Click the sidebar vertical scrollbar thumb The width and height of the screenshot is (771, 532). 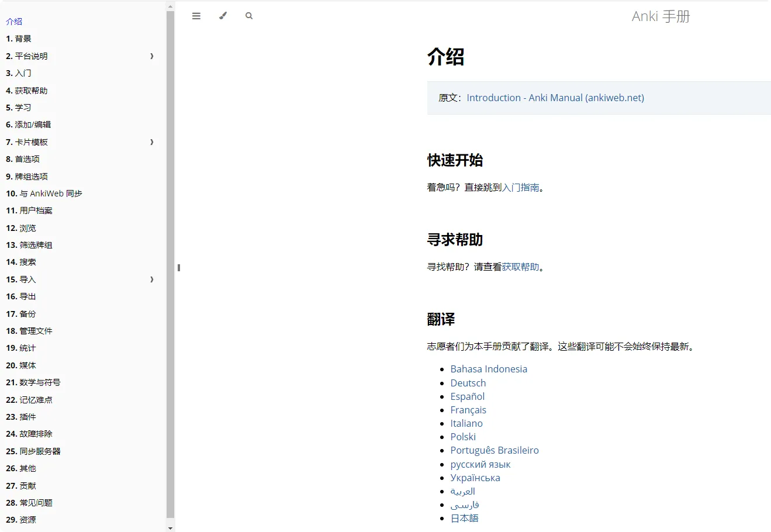tap(171, 265)
